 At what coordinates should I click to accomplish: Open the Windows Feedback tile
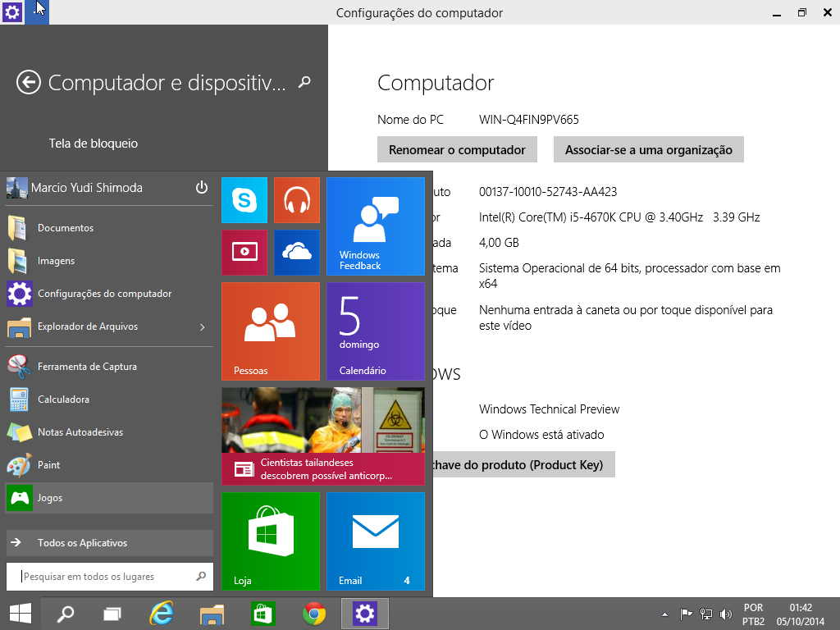[x=376, y=226]
